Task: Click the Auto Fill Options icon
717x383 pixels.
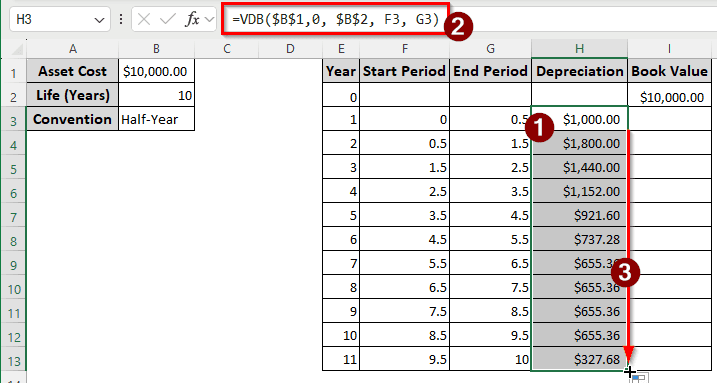Action: (x=639, y=378)
